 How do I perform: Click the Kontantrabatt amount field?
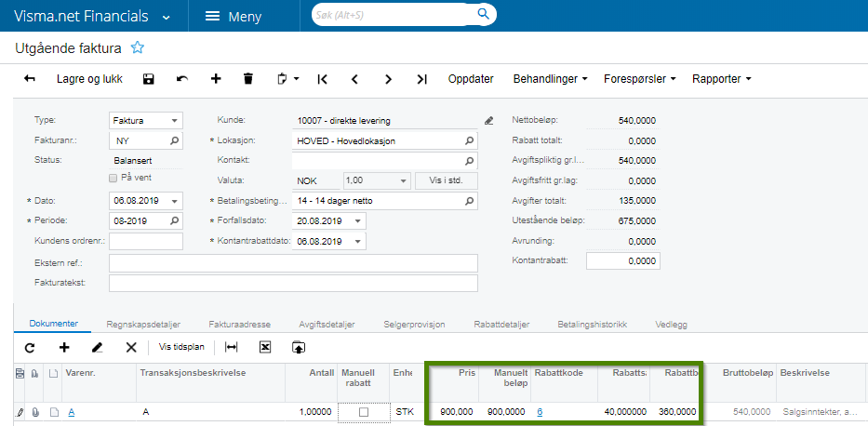623,261
